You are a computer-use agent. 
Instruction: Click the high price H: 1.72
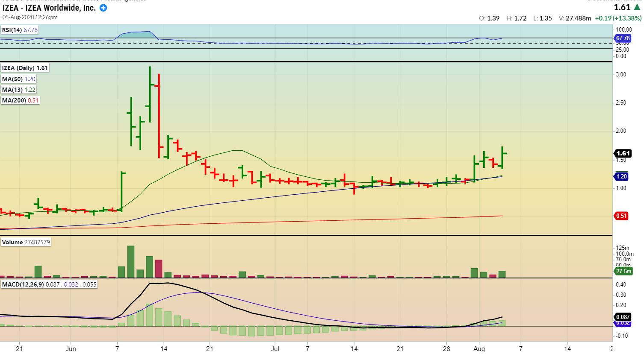[x=517, y=18]
